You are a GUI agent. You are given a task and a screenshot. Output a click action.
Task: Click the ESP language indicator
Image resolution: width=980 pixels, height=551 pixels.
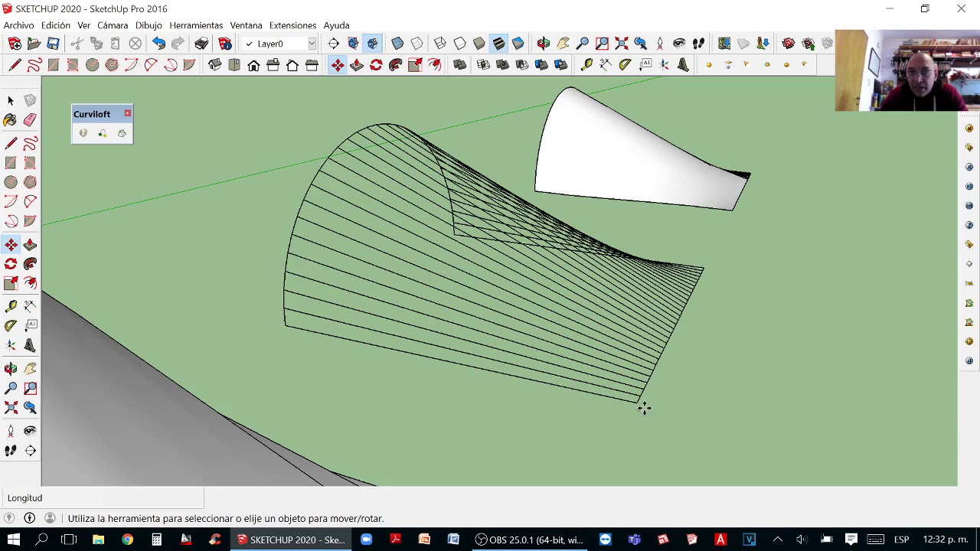[x=901, y=540]
